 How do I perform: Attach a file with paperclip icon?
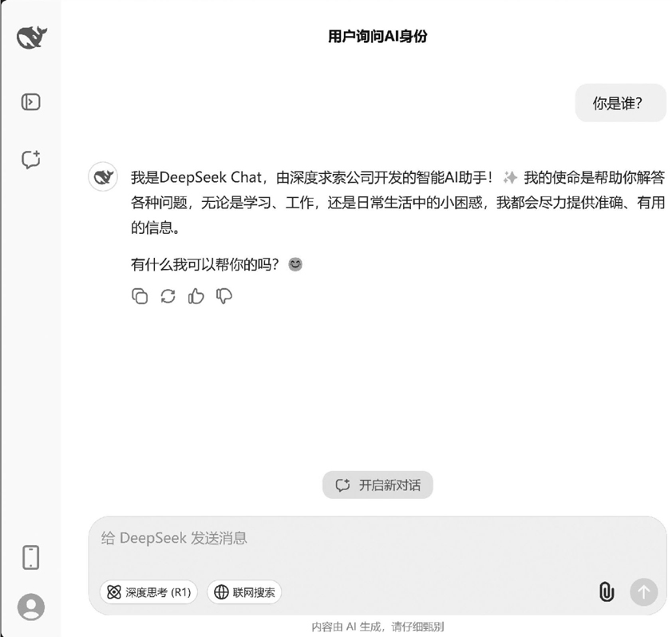coord(606,592)
